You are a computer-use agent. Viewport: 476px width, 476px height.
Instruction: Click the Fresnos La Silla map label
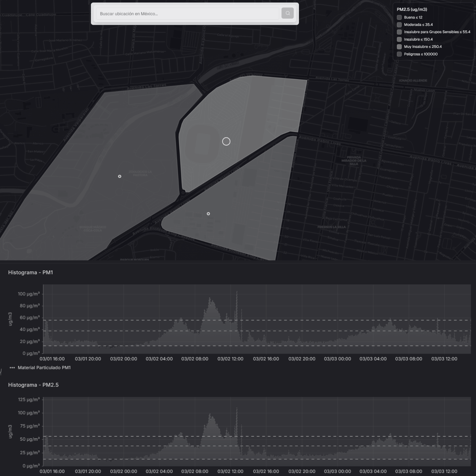tap(332, 227)
